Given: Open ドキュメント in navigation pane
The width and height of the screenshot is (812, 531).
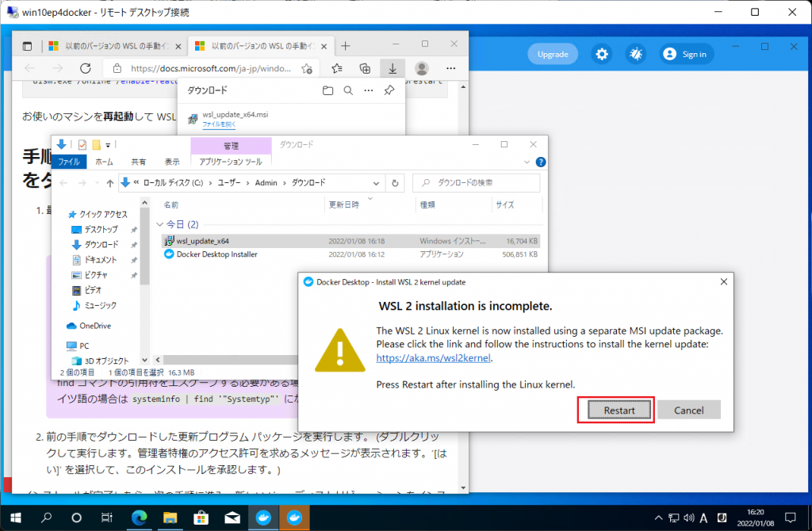Looking at the screenshot, I should coord(95,260).
